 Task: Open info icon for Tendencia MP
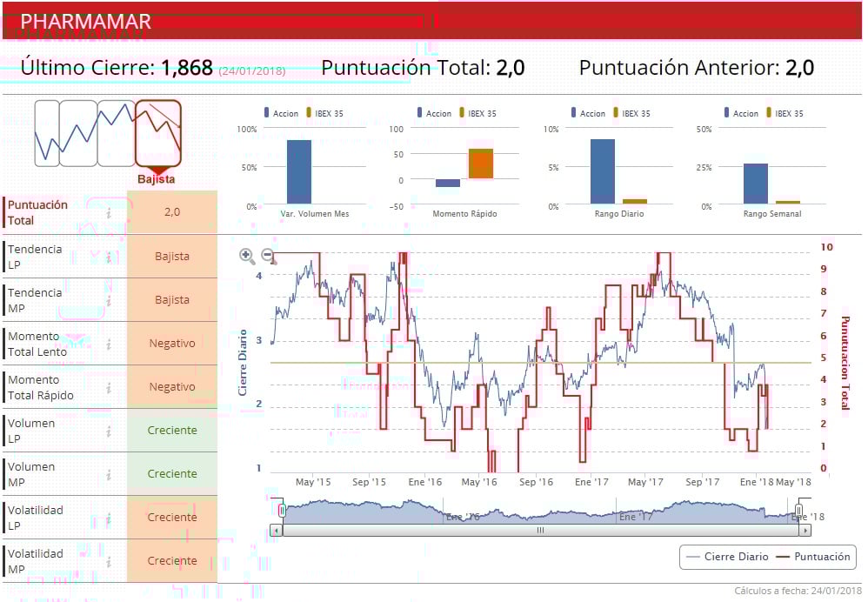[109, 300]
